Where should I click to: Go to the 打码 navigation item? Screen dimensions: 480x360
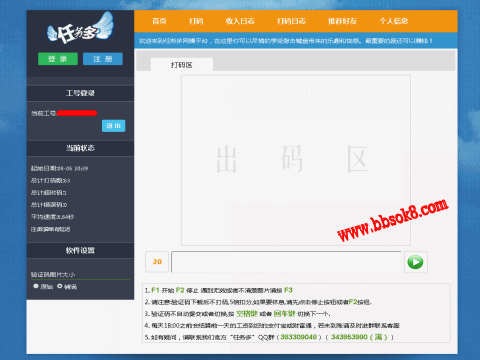[x=196, y=21]
